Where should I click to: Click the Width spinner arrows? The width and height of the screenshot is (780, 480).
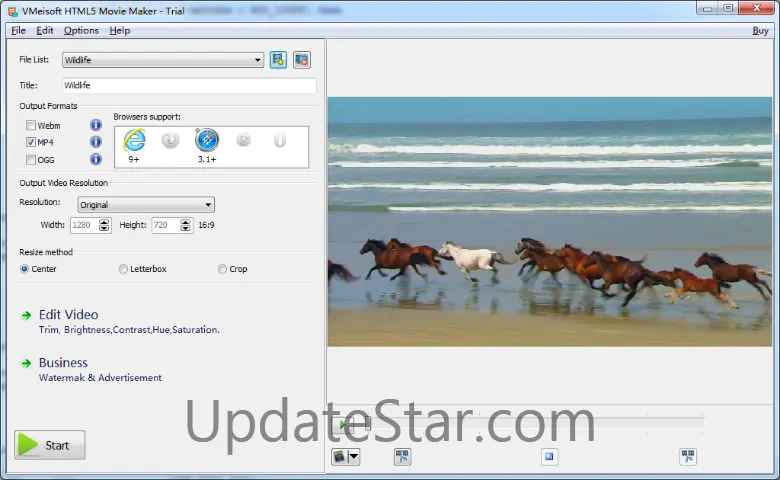pos(103,225)
